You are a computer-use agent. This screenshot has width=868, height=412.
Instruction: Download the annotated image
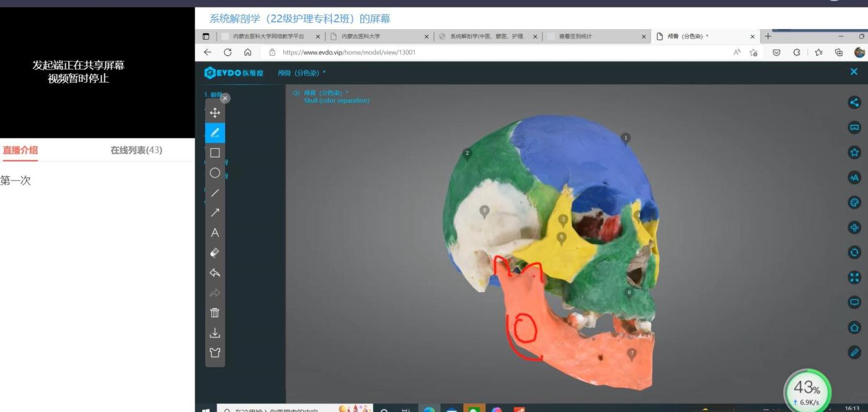pos(215,333)
